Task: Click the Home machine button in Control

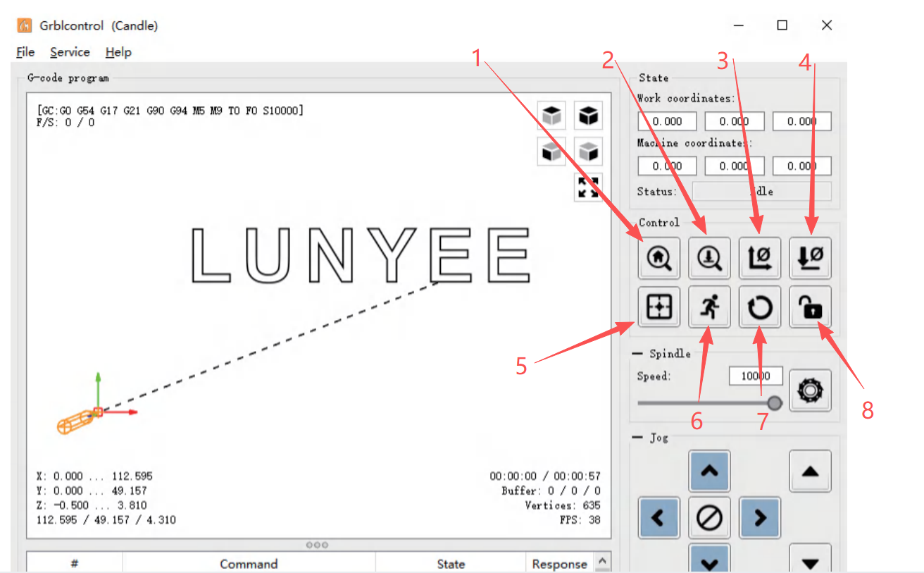Action: [659, 258]
